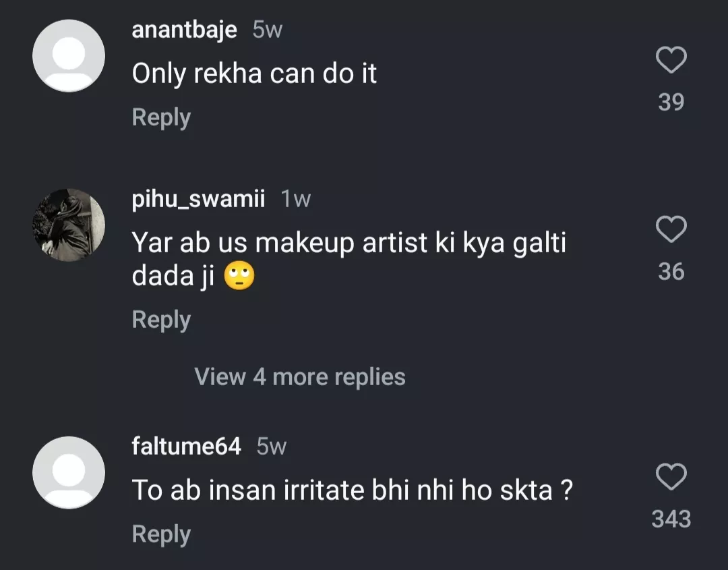Click the eye-roll emoji in pihu_swamii's comment
The height and width of the screenshot is (570, 728).
pyautogui.click(x=239, y=277)
